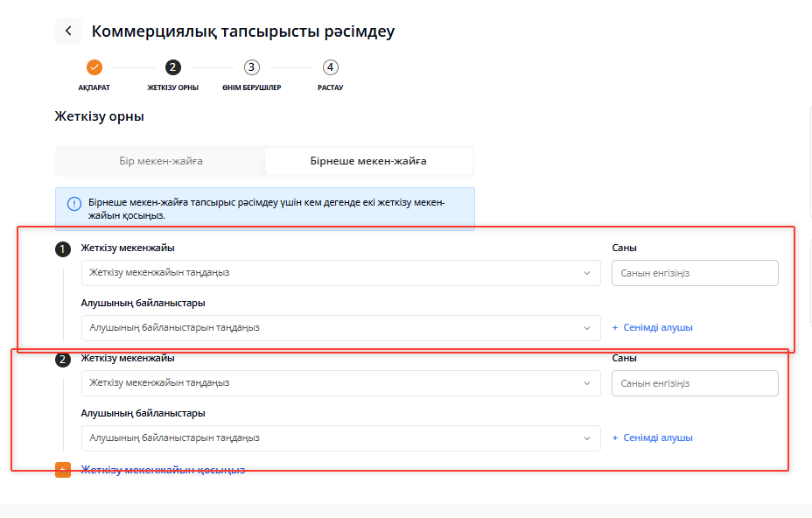Click the orange add address plus icon
This screenshot has height=518, width=812.
pos(63,470)
